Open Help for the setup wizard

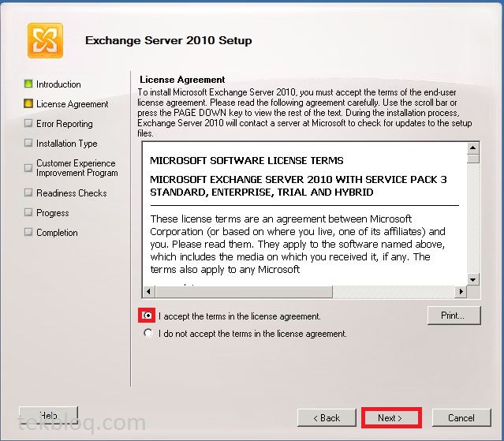click(x=49, y=415)
